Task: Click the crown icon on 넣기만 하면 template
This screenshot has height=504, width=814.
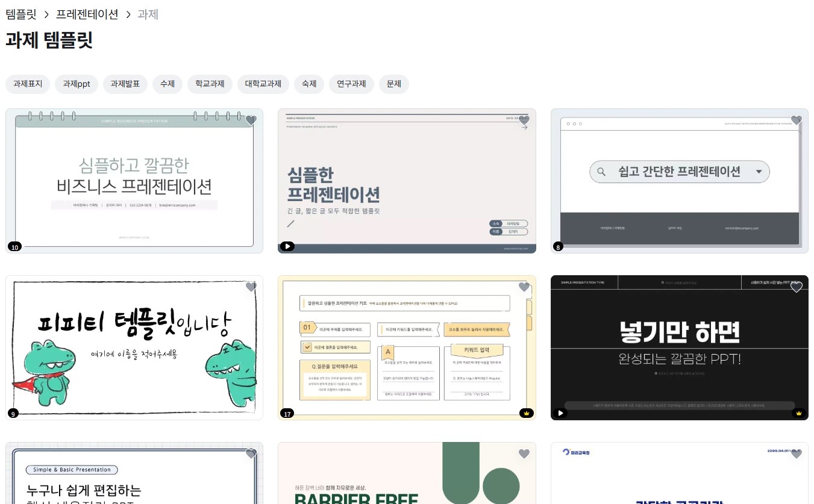Action: coord(798,413)
